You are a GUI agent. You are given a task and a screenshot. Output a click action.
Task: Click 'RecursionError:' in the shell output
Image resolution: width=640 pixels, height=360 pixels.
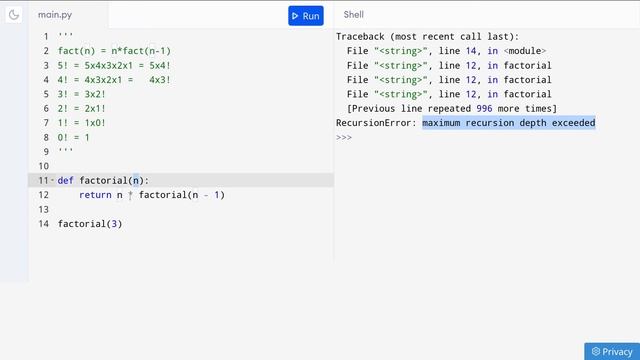(x=376, y=123)
